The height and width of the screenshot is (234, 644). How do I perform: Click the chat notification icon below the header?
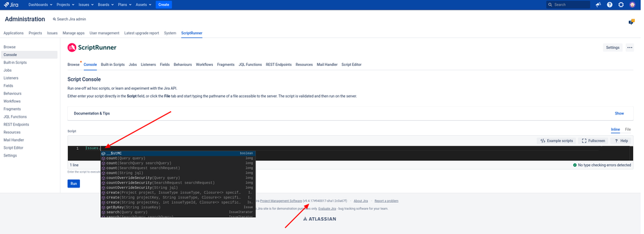(632, 22)
